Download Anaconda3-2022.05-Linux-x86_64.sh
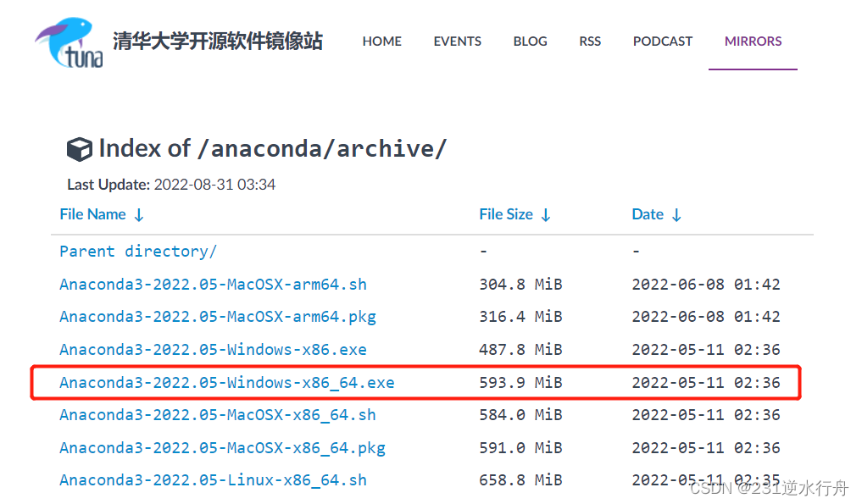The image size is (862, 504). point(213,480)
